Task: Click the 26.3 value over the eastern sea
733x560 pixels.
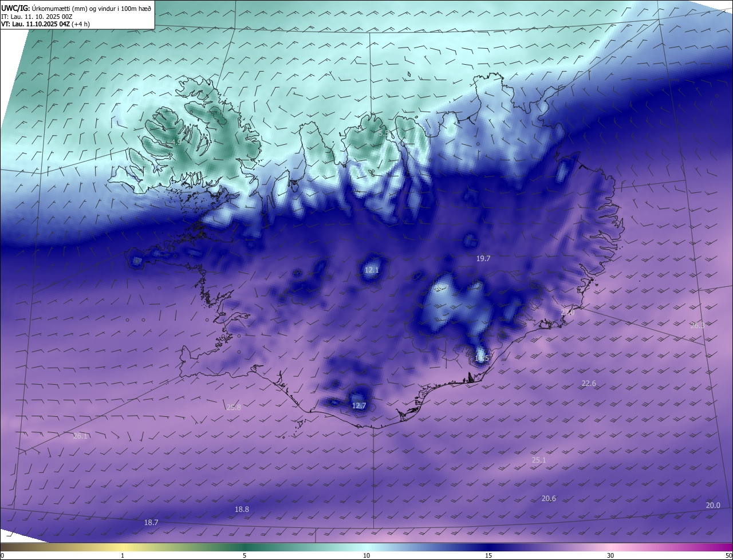Action: pyautogui.click(x=697, y=325)
